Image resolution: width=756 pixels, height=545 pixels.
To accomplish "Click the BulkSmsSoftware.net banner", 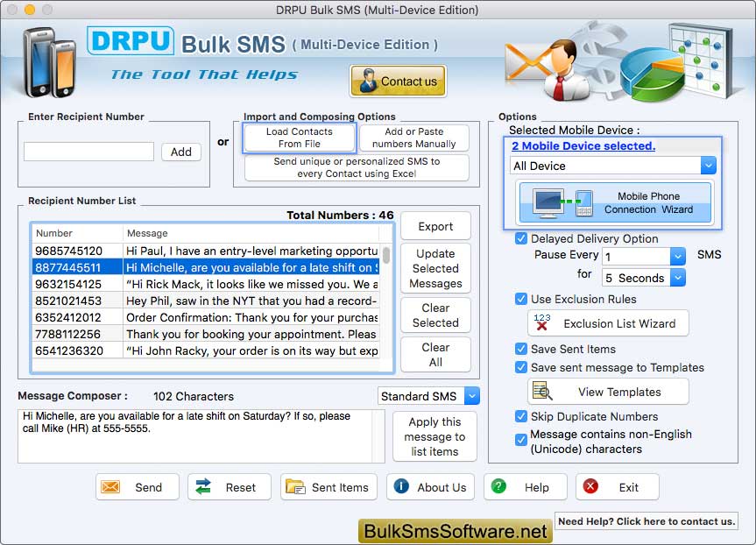I will click(456, 531).
